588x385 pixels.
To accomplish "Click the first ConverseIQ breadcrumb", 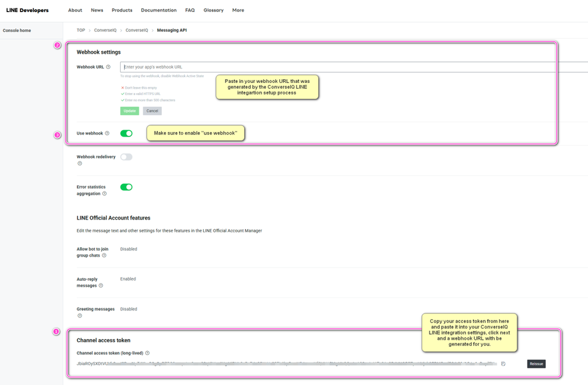I will [105, 31].
